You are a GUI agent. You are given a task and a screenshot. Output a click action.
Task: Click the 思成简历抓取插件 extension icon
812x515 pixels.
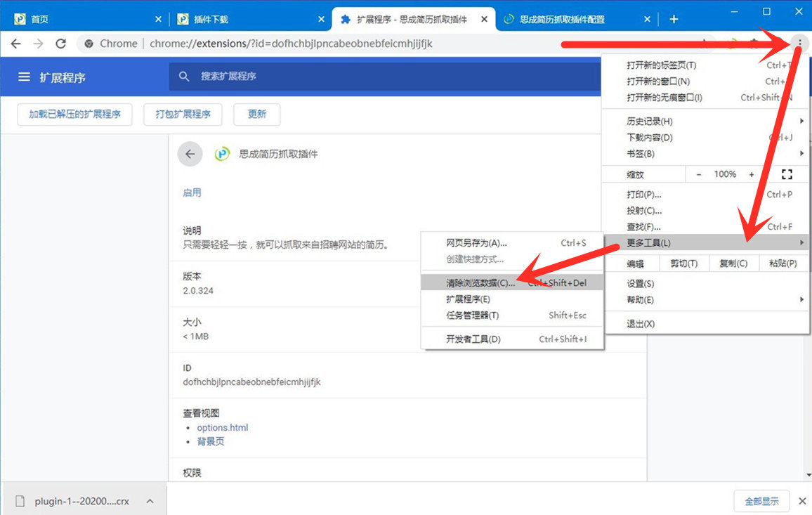[x=223, y=154]
